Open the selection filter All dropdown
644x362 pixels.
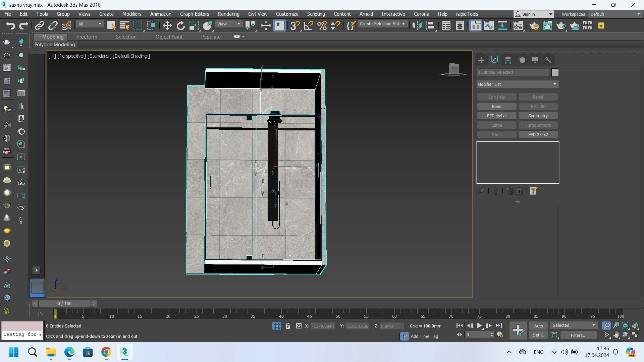coord(90,24)
